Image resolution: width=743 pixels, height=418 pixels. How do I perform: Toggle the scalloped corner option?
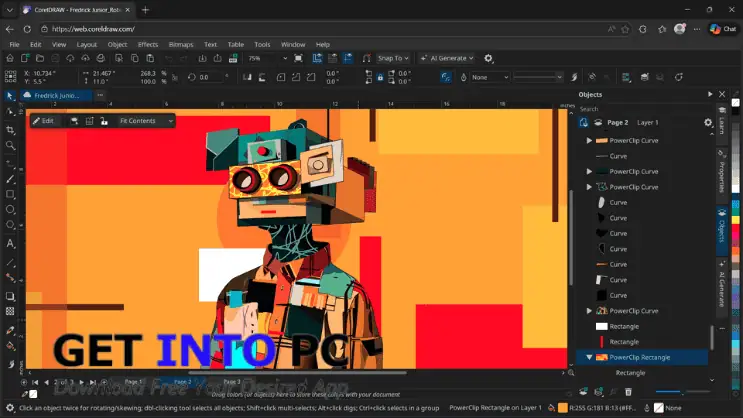296,77
